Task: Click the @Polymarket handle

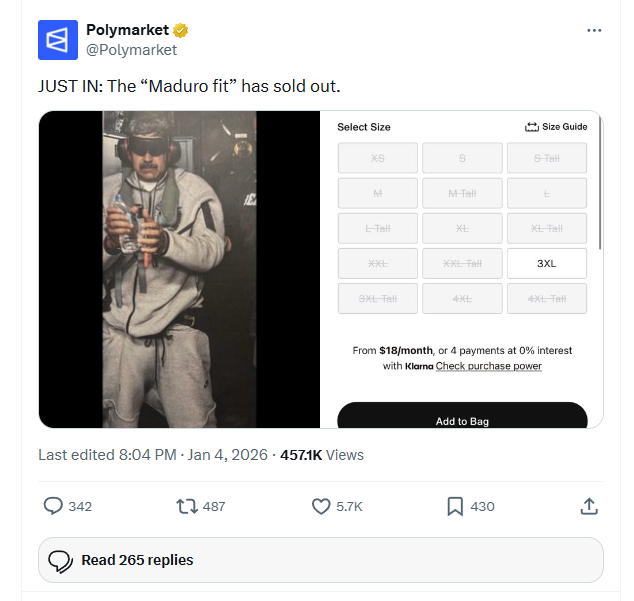Action: 132,50
